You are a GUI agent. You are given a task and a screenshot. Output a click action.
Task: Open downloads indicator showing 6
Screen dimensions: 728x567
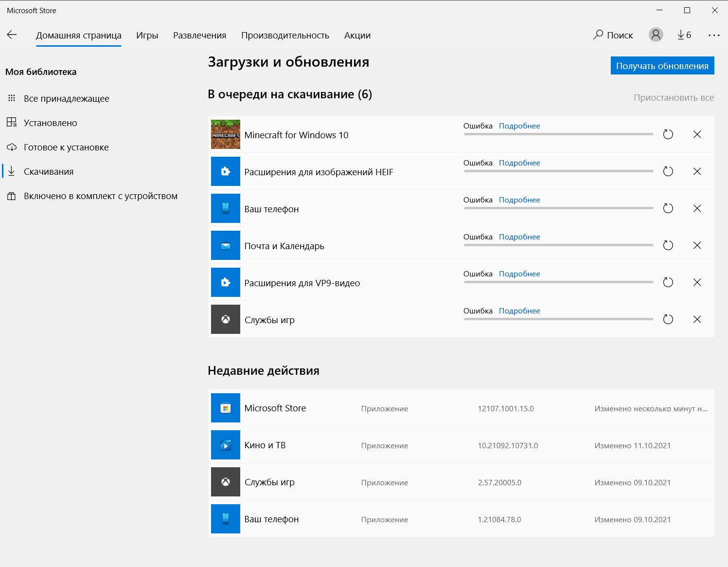684,35
